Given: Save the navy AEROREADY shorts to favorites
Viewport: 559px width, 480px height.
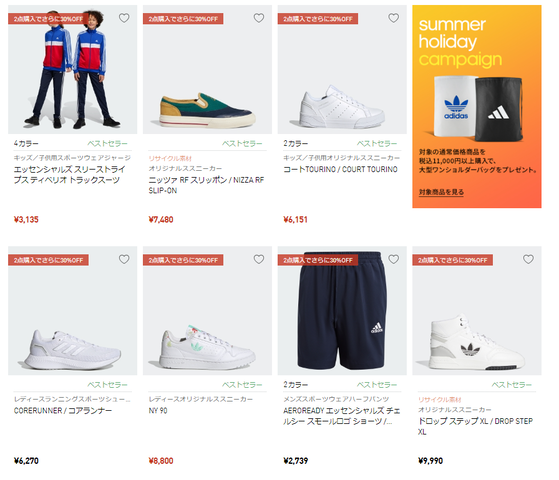Looking at the screenshot, I should click(x=394, y=259).
